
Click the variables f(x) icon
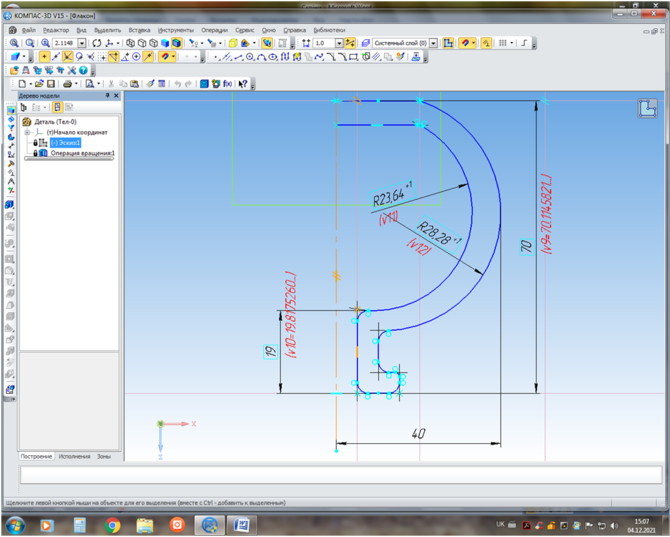tap(227, 84)
